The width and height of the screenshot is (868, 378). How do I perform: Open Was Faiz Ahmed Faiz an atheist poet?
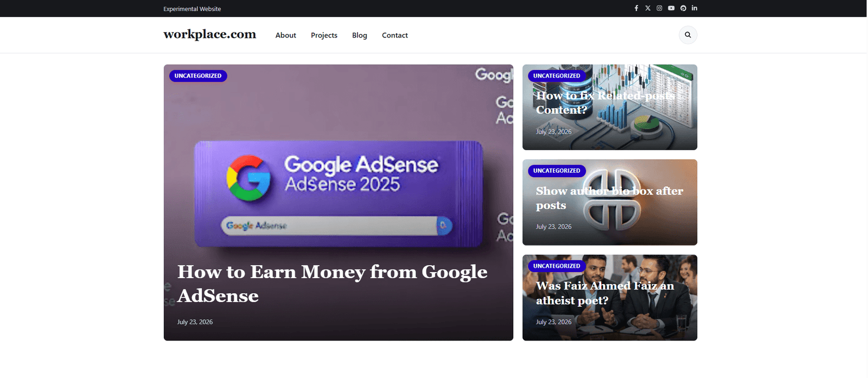605,293
